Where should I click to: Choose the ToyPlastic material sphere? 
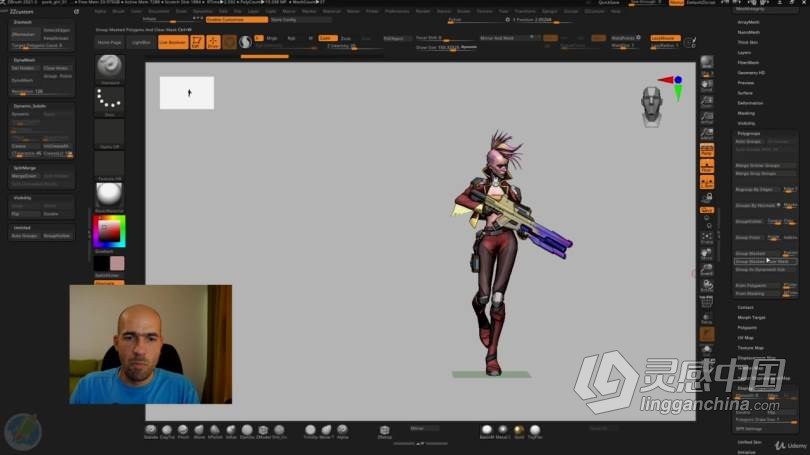(x=535, y=430)
